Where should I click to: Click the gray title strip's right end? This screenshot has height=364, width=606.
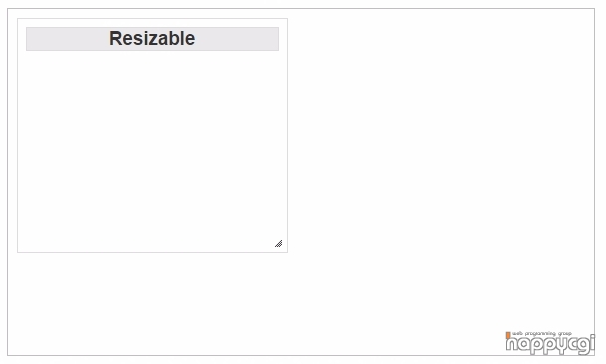[x=272, y=39]
